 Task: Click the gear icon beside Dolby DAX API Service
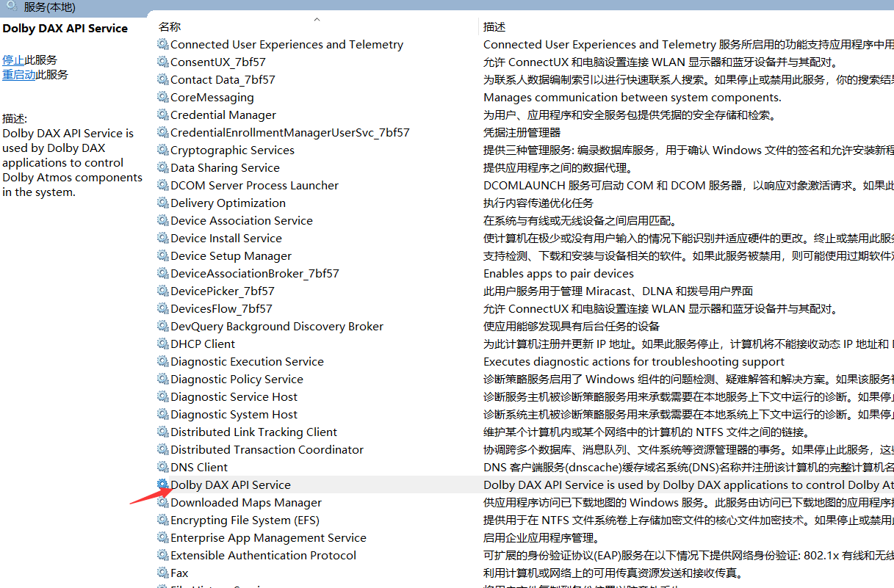coord(163,484)
